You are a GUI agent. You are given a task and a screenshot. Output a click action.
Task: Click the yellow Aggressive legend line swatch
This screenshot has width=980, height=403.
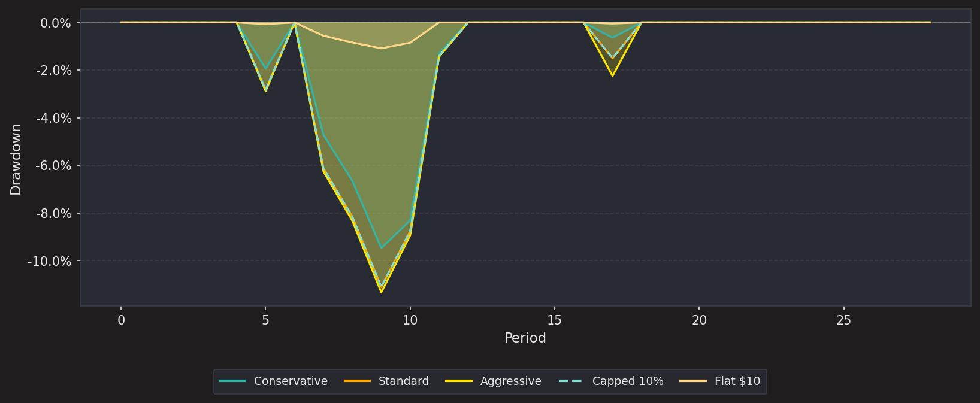[459, 381]
